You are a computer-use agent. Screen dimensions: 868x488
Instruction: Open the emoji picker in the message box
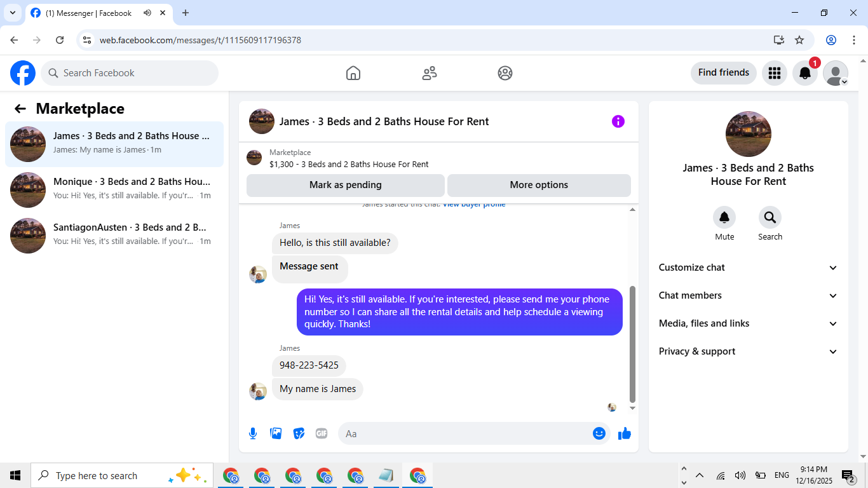tap(599, 433)
